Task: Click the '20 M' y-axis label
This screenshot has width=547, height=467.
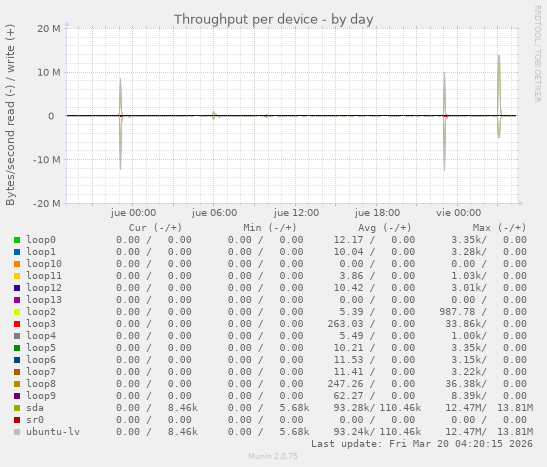Action: 48,29
